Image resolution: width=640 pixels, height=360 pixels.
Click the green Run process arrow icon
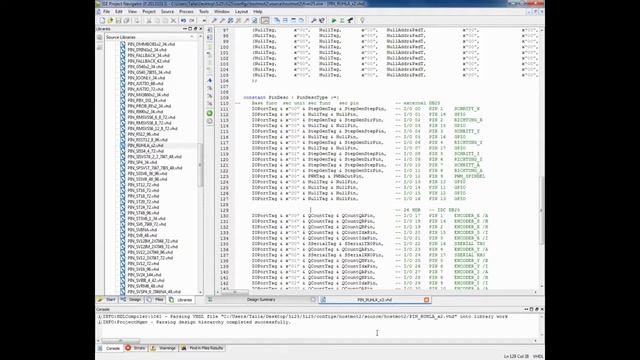point(334,20)
